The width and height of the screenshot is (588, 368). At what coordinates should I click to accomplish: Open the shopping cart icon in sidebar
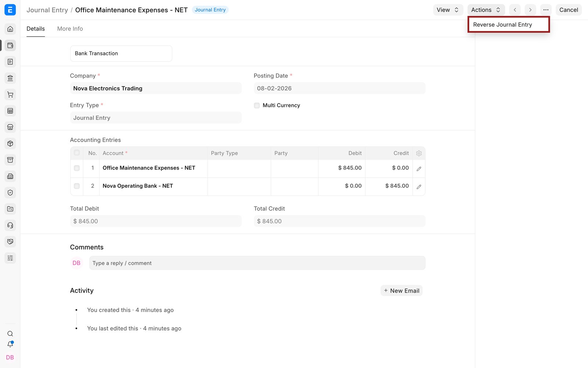10,95
